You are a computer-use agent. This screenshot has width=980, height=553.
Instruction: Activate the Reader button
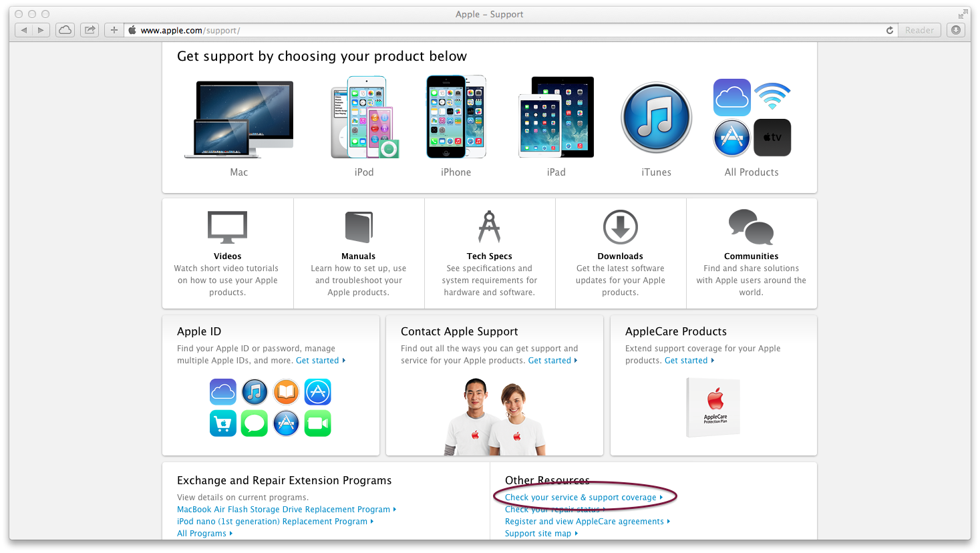[919, 29]
